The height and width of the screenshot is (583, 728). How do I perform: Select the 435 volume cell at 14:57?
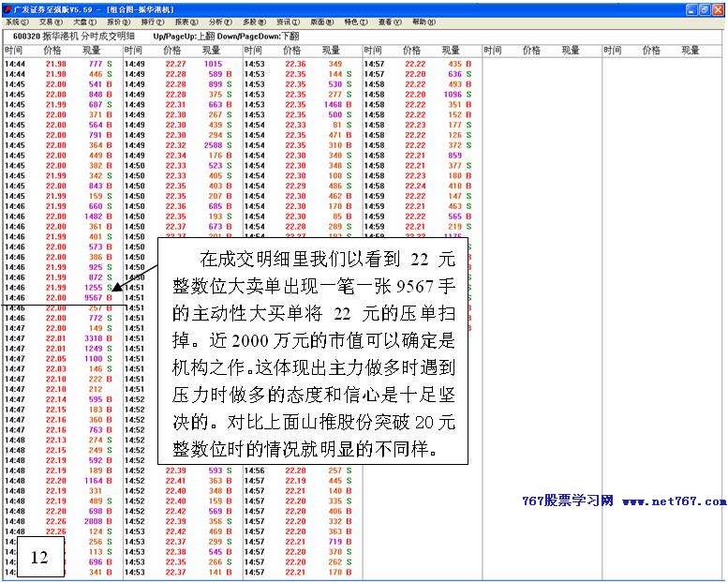point(455,64)
